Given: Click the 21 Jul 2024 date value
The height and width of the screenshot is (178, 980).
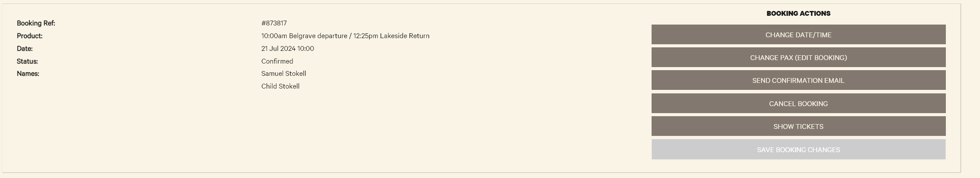Looking at the screenshot, I should pyautogui.click(x=278, y=49).
